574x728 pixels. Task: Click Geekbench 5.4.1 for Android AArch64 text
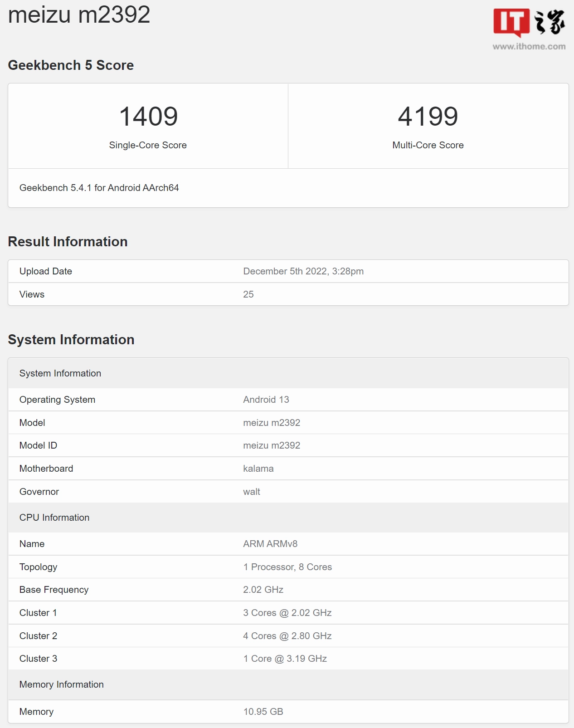coord(99,188)
